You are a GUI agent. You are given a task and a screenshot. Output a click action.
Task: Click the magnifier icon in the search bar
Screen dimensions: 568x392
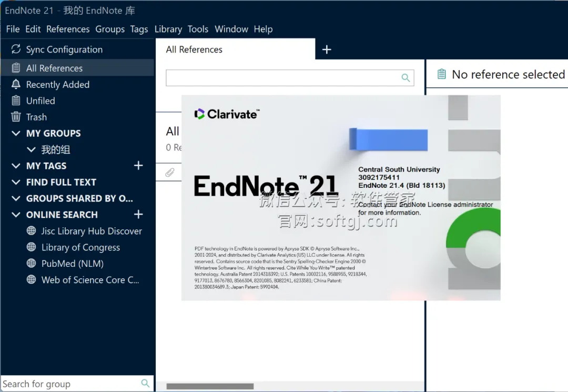405,77
